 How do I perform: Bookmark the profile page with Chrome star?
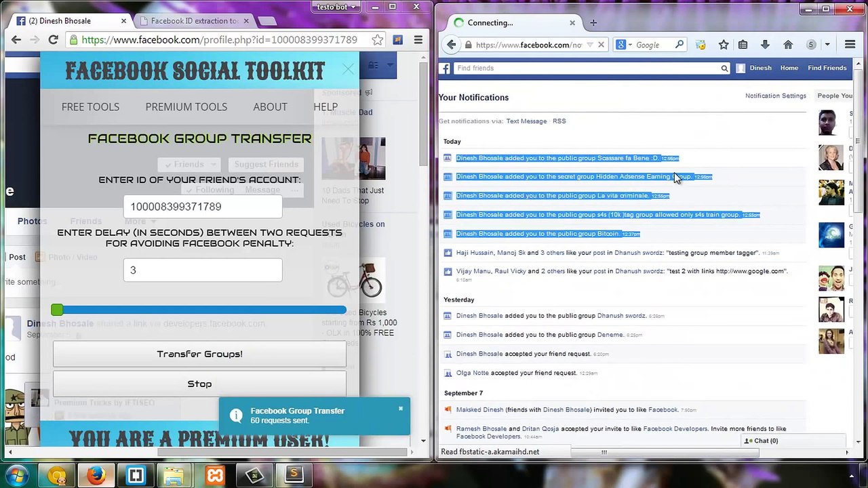tap(377, 40)
